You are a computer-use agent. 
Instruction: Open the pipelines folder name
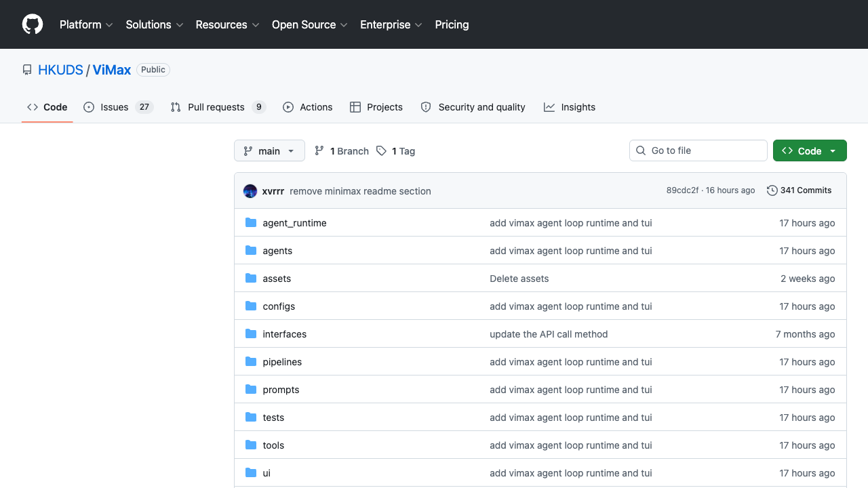pos(282,362)
